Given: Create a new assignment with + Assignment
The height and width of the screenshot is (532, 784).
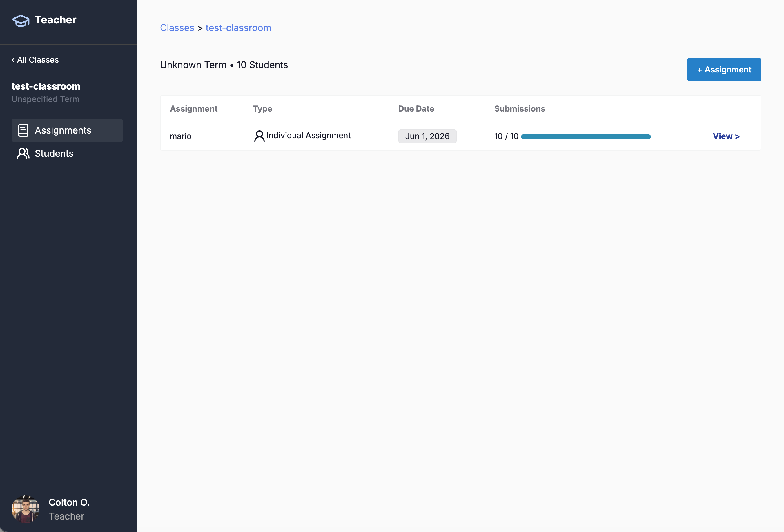Looking at the screenshot, I should click(724, 70).
